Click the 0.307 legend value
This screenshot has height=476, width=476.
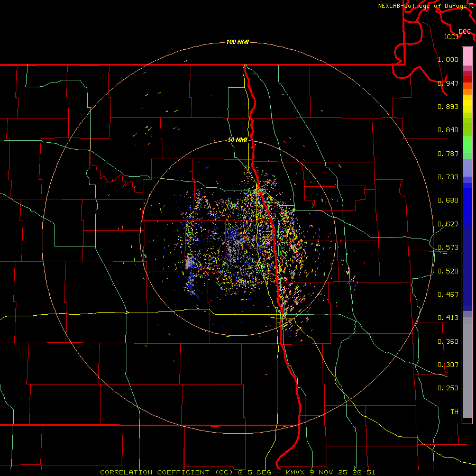[x=448, y=365]
